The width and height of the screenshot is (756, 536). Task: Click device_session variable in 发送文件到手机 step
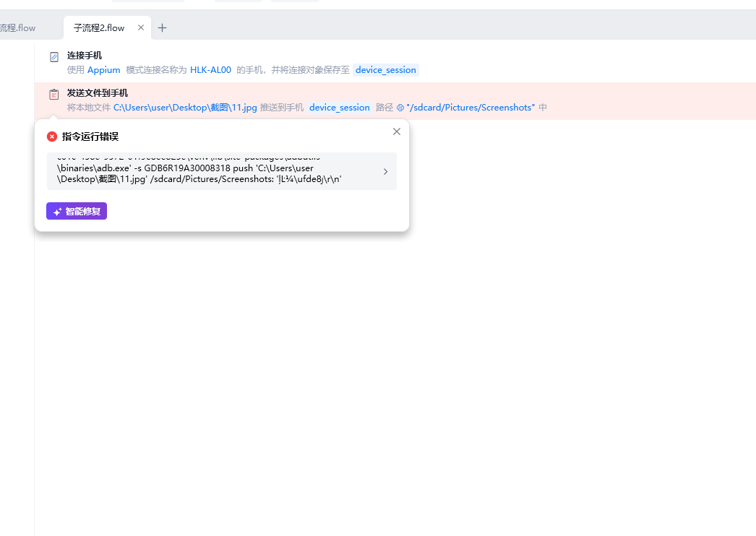coord(340,108)
